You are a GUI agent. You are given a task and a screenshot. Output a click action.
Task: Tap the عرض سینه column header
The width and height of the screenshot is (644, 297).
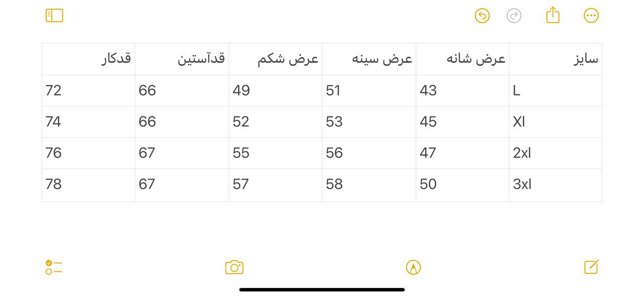[369, 59]
